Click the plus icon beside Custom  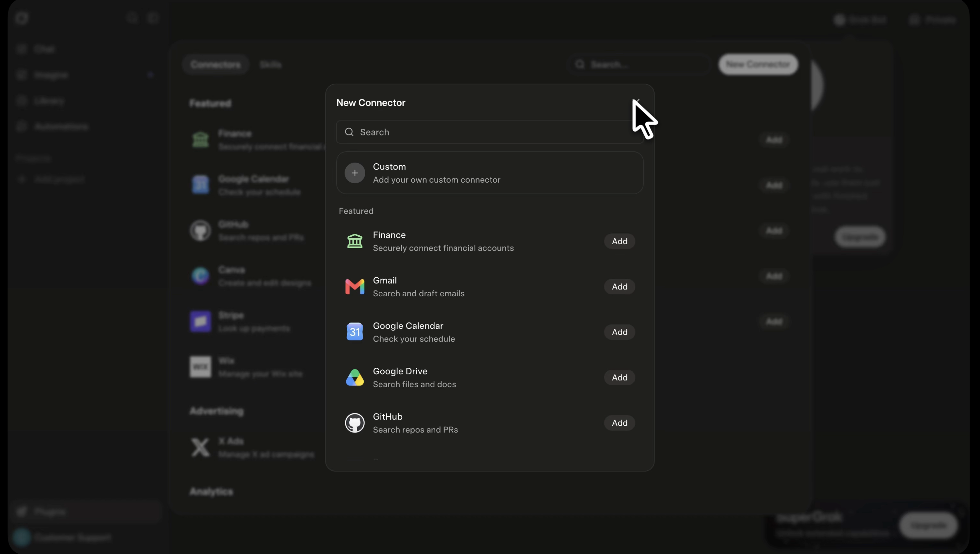pyautogui.click(x=355, y=173)
